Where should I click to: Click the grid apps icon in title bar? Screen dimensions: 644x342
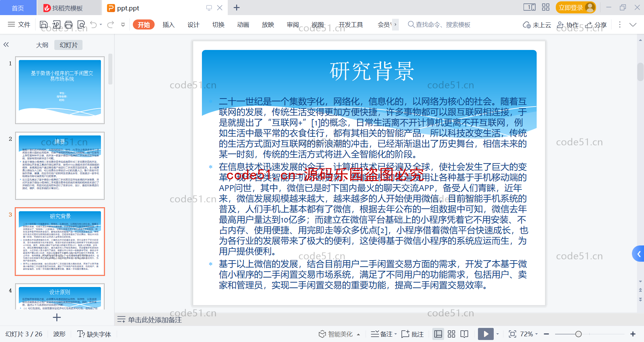click(x=546, y=7)
